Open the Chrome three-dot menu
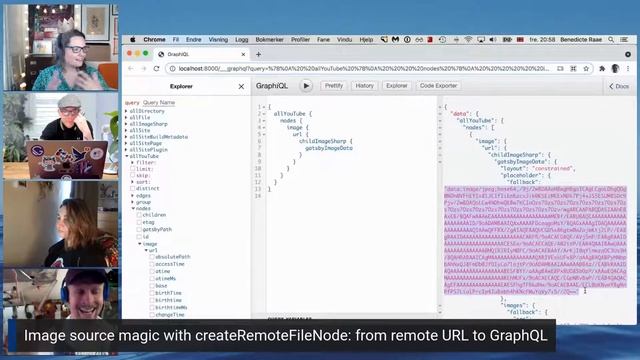Image resolution: width=640 pixels, height=360 pixels. pyautogui.click(x=628, y=69)
